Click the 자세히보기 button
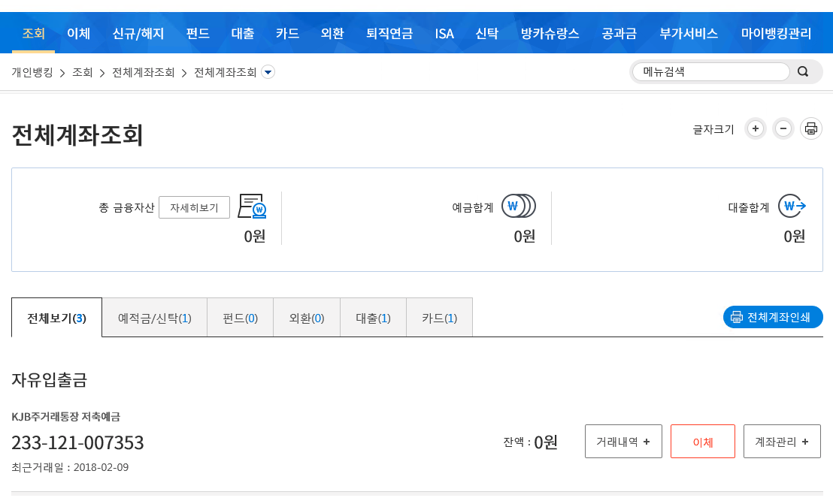The width and height of the screenshot is (833, 504). (194, 207)
